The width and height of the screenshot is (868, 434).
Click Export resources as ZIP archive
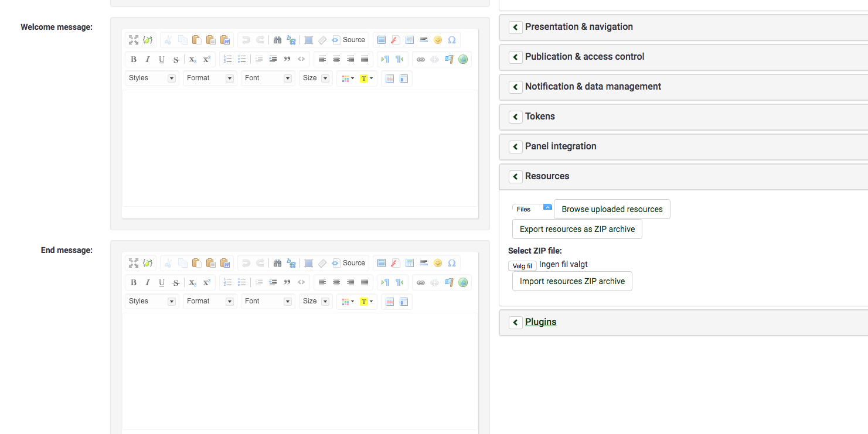[577, 229]
